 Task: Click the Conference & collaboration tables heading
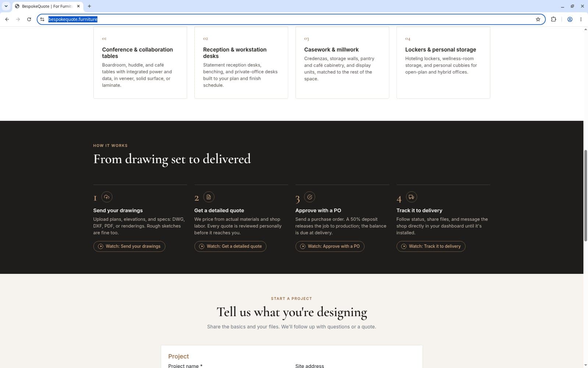pyautogui.click(x=137, y=53)
